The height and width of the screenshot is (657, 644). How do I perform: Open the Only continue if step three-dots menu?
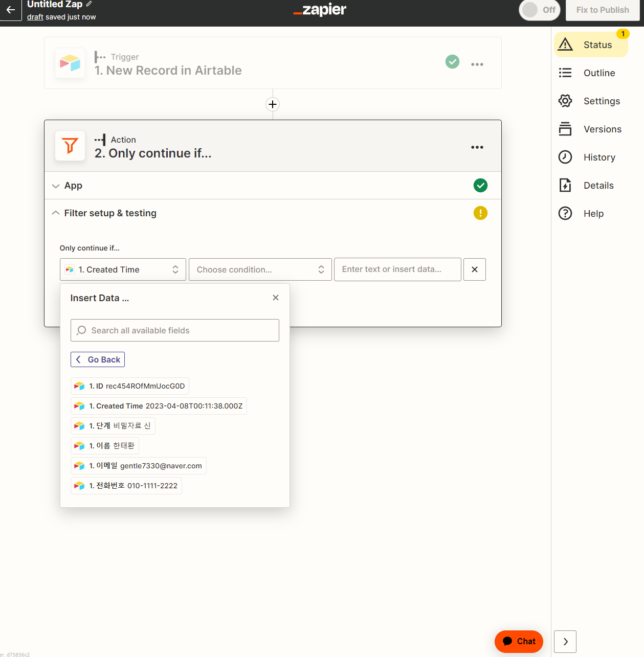(477, 147)
